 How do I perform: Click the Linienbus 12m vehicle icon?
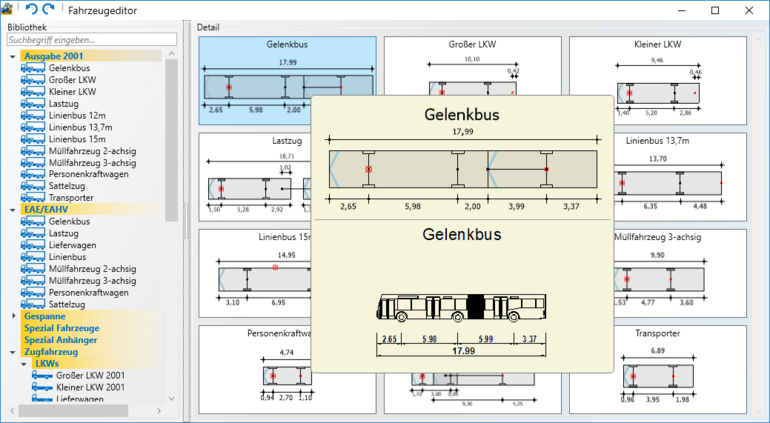(x=33, y=115)
